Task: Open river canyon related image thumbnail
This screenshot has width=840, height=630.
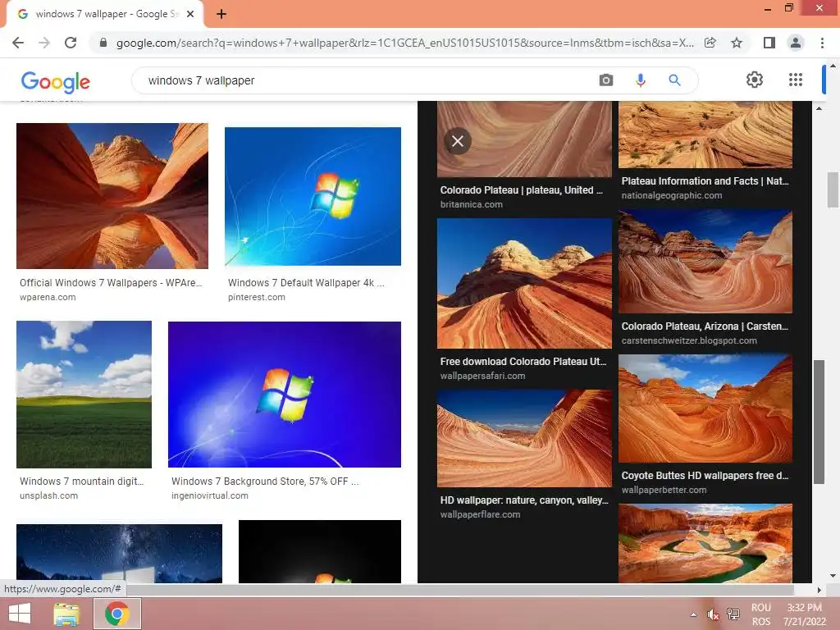Action: pyautogui.click(x=705, y=543)
